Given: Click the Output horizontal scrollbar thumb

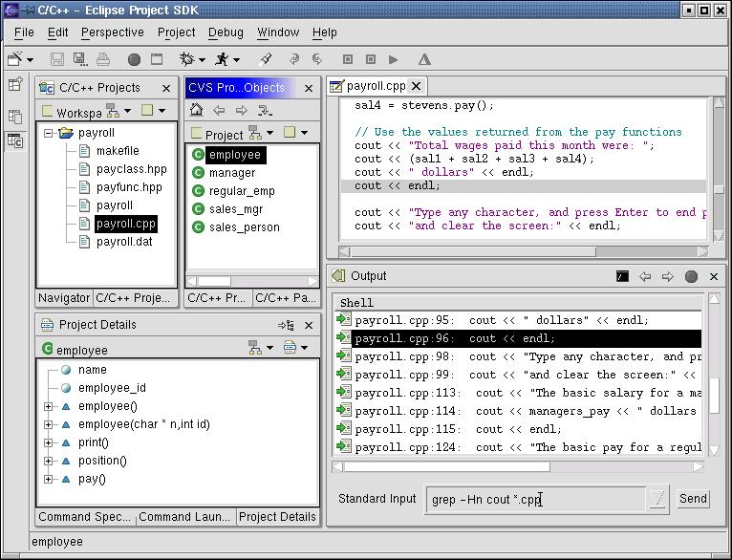Looking at the screenshot, I should [445, 467].
